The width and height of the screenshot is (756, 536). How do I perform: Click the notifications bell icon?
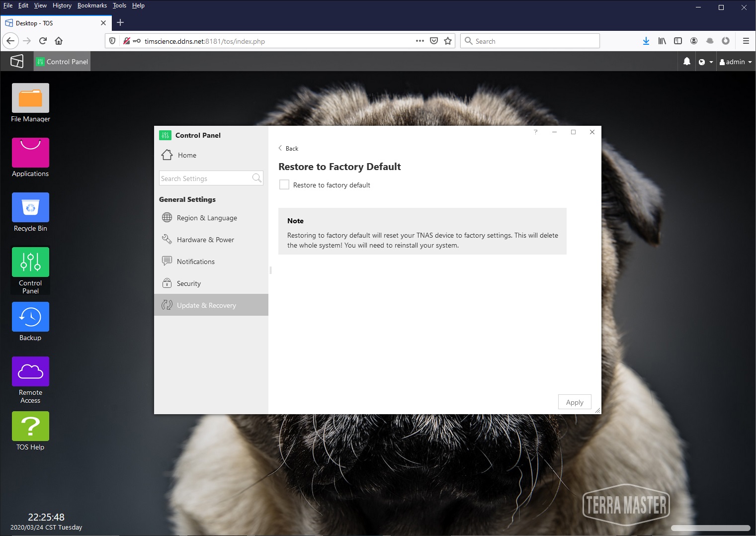click(x=686, y=62)
